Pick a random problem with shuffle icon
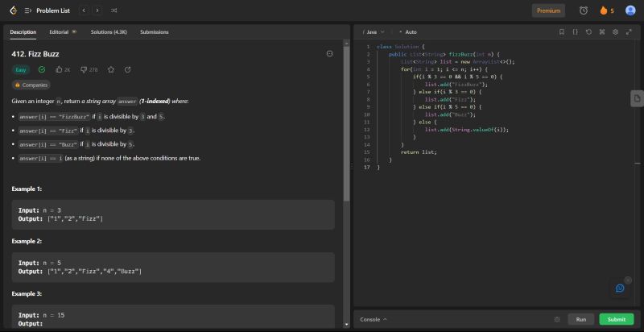The width and height of the screenshot is (644, 332). pyautogui.click(x=114, y=10)
